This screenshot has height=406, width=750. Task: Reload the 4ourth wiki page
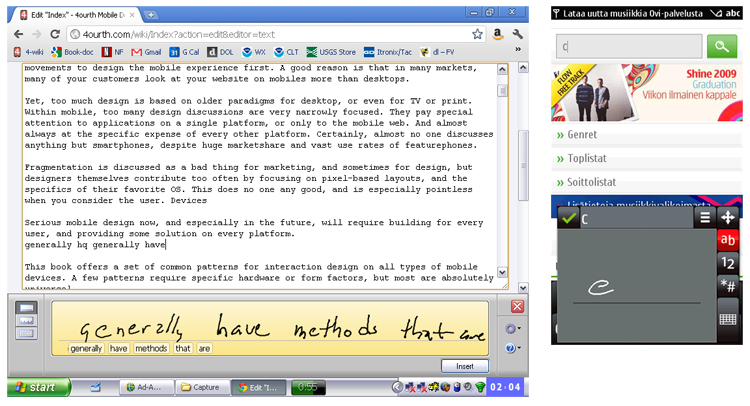tap(55, 34)
